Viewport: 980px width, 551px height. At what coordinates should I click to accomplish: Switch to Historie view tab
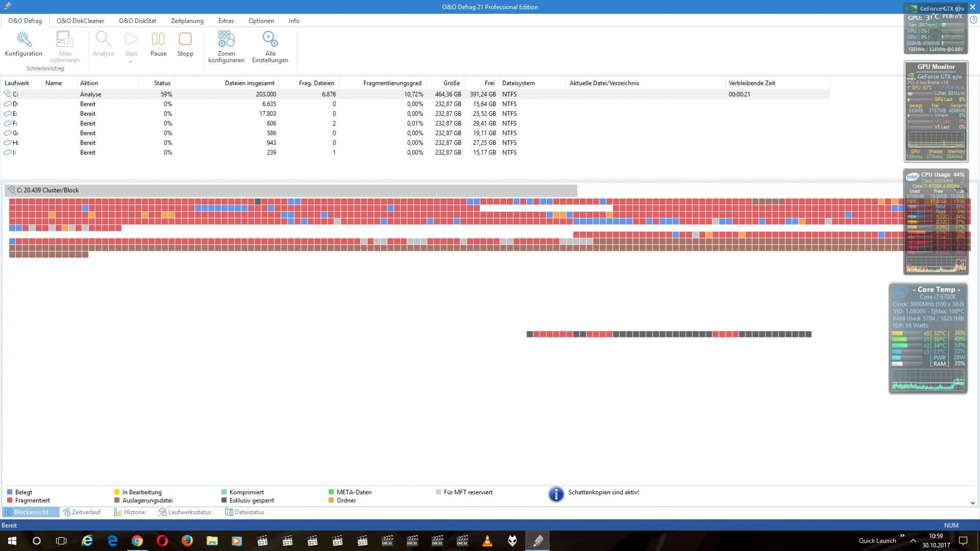(x=130, y=512)
